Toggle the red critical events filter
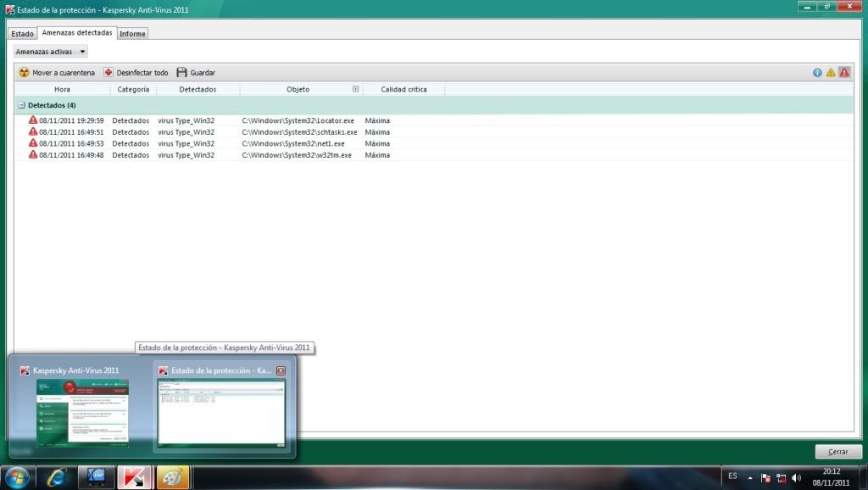The image size is (868, 490). pyautogui.click(x=844, y=73)
